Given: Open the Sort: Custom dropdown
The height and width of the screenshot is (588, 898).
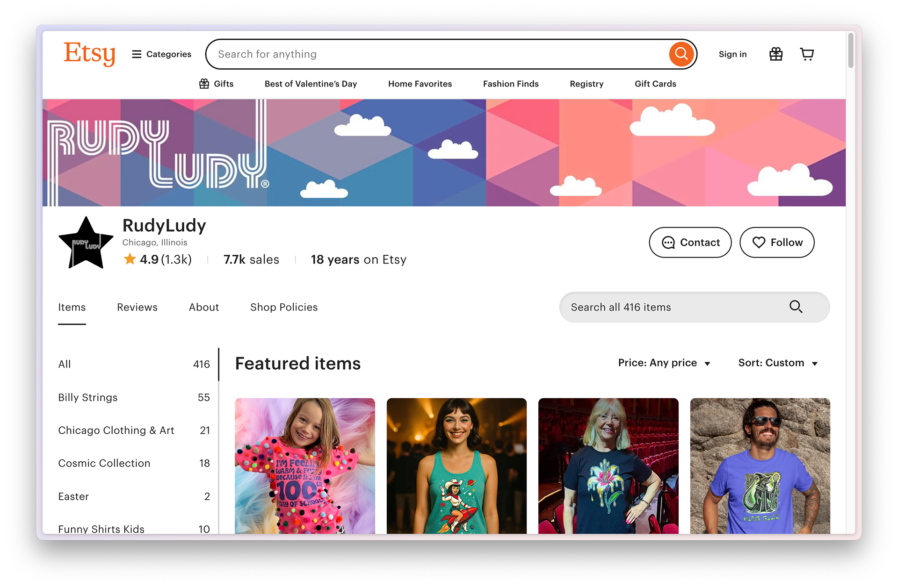Looking at the screenshot, I should (778, 363).
